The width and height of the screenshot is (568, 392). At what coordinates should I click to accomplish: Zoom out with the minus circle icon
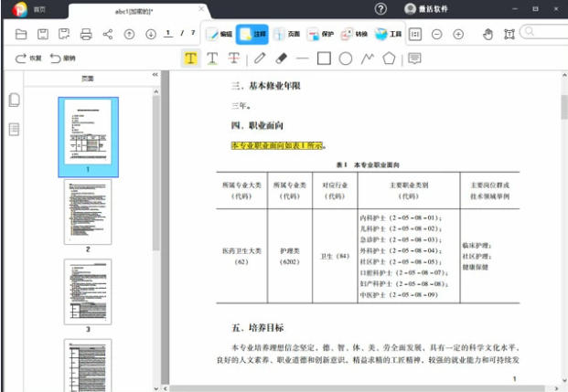437,35
